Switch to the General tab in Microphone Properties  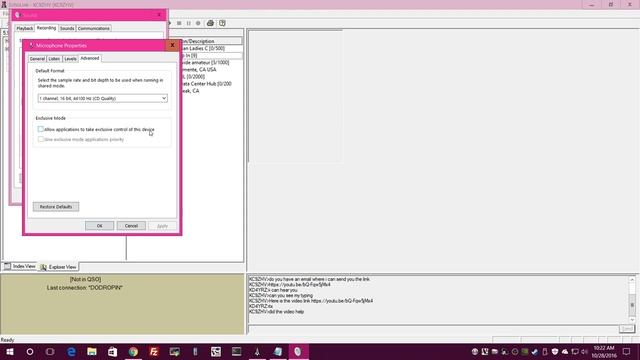(37, 59)
